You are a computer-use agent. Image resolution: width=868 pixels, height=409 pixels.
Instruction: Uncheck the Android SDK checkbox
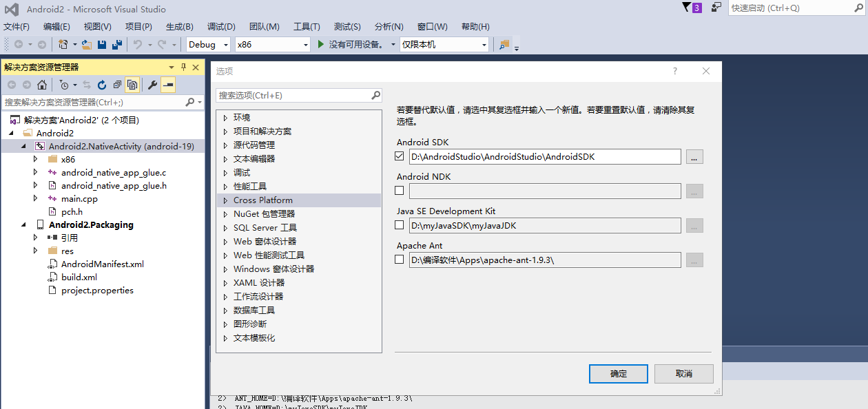[400, 156]
